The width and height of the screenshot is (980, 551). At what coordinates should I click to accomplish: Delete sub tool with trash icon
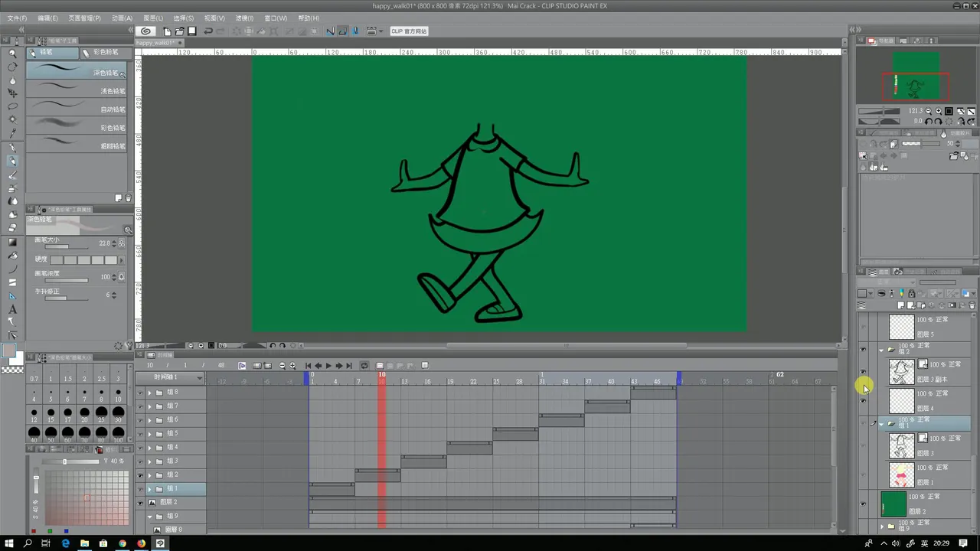click(128, 198)
